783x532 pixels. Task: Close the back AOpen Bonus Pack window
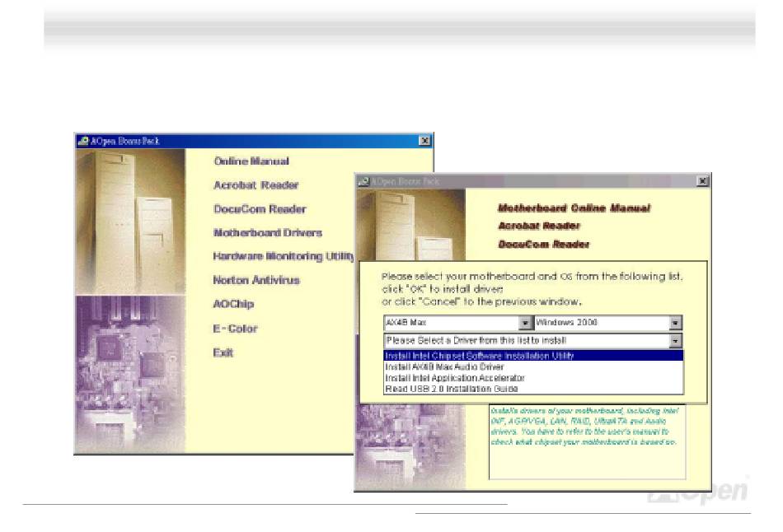[424, 141]
